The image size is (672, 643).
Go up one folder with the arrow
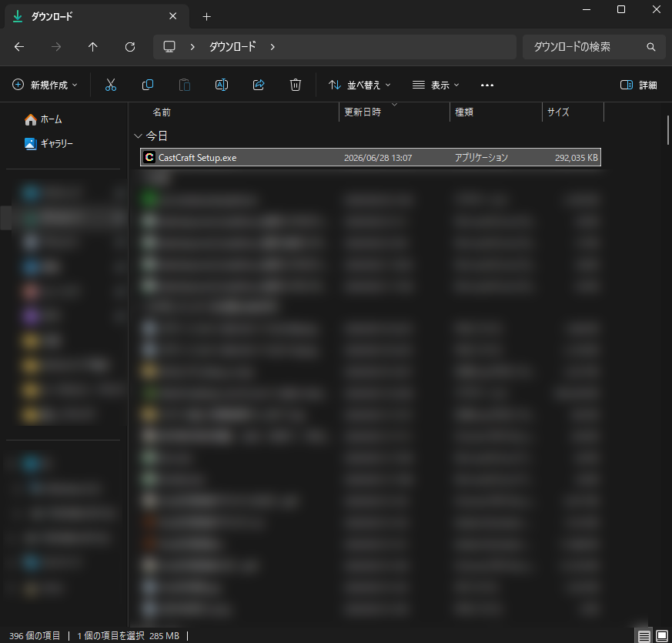tap(92, 47)
